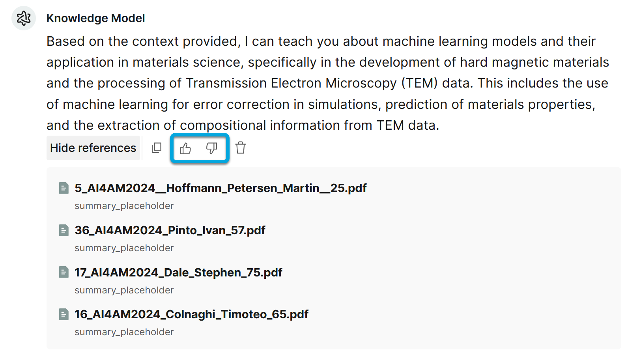This screenshot has height=364, width=641.
Task: Open 36_AI4AM2024_Pinto_Ivan_57.pdf reference
Action: coord(170,230)
